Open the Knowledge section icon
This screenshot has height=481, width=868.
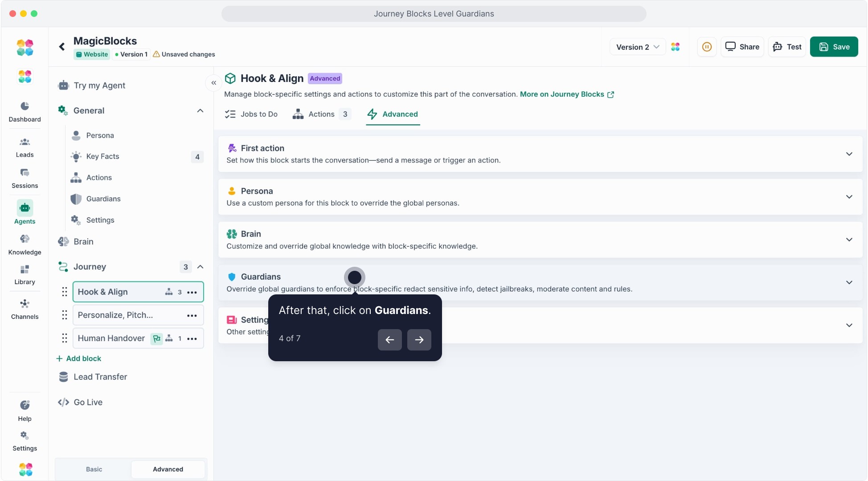coord(25,239)
